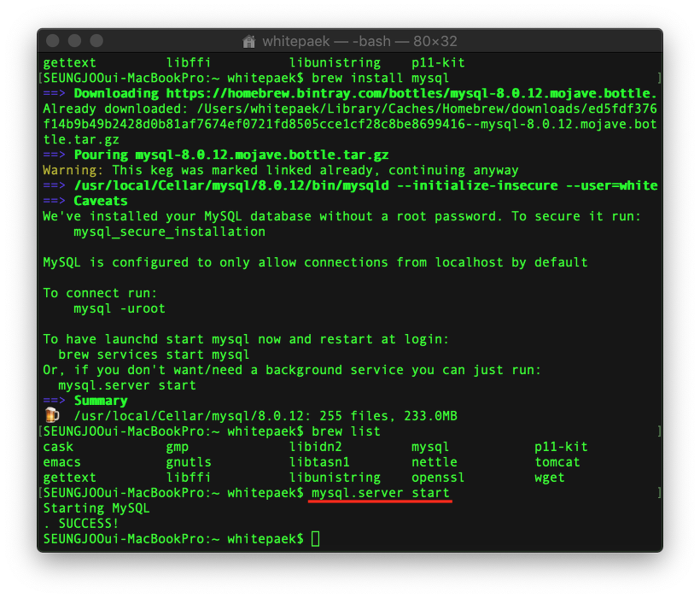Click the beer mug emoji in Summary line
Viewport: 700px width, 598px height.
(52, 415)
